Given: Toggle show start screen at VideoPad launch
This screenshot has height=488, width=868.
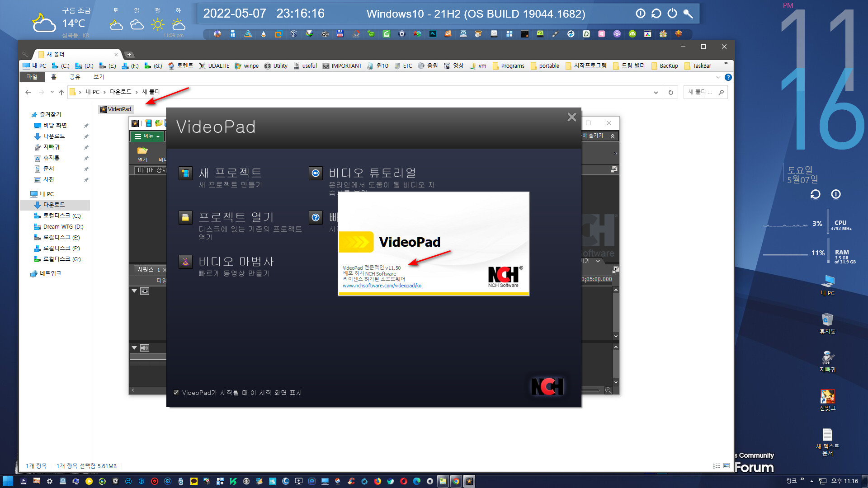Looking at the screenshot, I should [x=176, y=393].
